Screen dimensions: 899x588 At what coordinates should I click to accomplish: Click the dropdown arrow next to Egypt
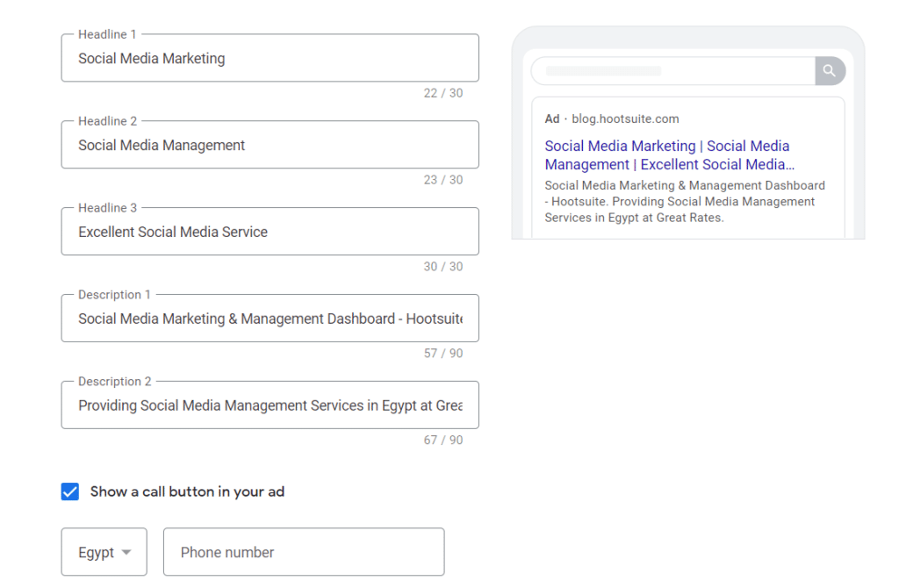[126, 553]
